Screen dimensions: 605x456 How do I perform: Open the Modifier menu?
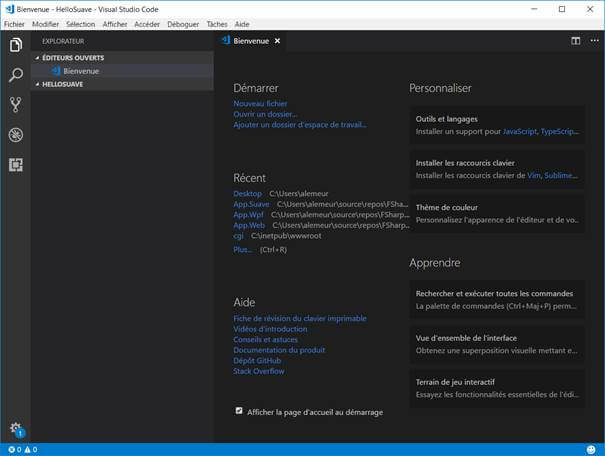46,24
